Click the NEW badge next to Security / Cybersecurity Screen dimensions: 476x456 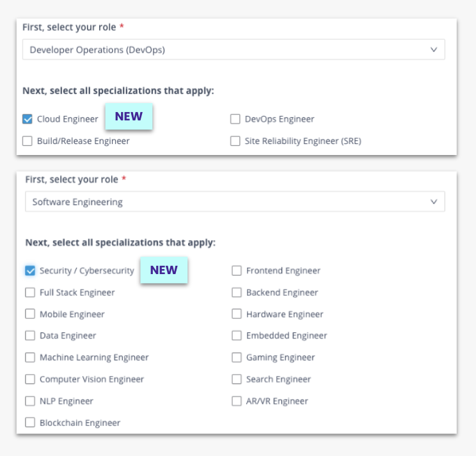click(x=164, y=270)
